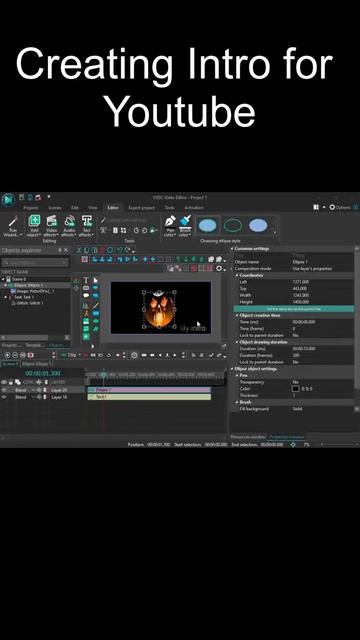Collapse the Coordinates section

[237, 275]
